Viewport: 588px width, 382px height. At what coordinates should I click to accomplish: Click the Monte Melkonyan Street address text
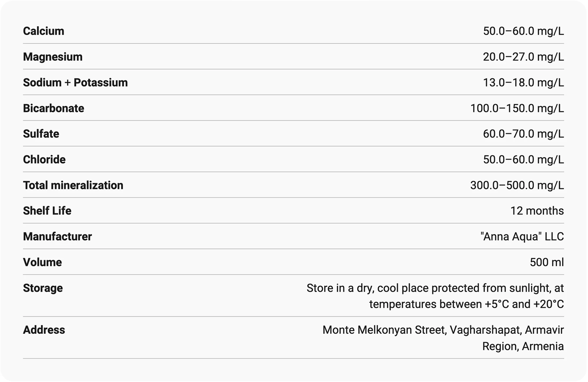443,338
